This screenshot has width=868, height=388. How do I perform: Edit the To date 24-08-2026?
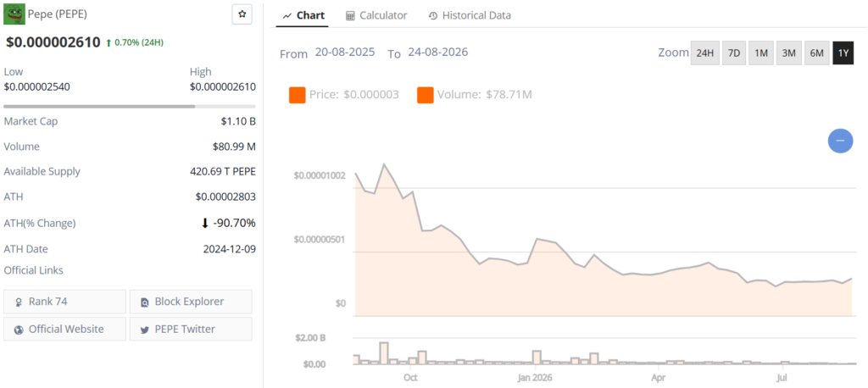[438, 53]
